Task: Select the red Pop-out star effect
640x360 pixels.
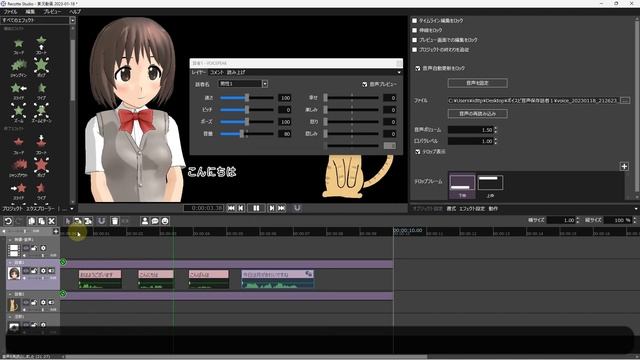Action: pyautogui.click(x=41, y=165)
